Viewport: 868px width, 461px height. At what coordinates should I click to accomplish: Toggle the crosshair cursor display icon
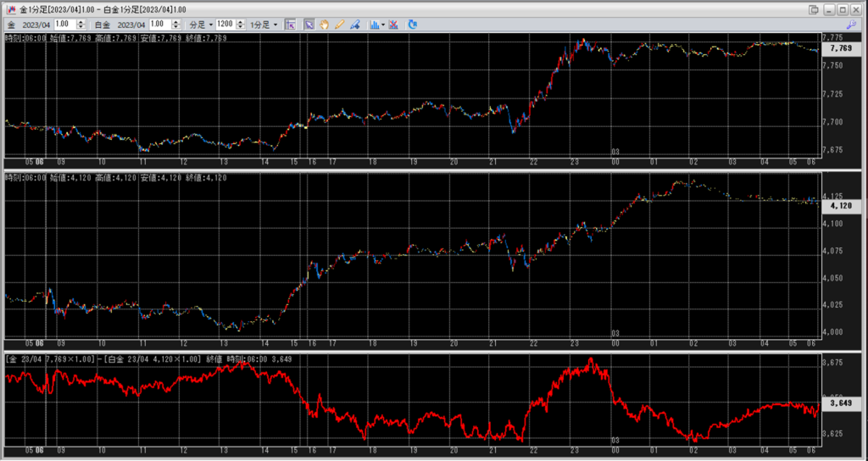tap(289, 25)
